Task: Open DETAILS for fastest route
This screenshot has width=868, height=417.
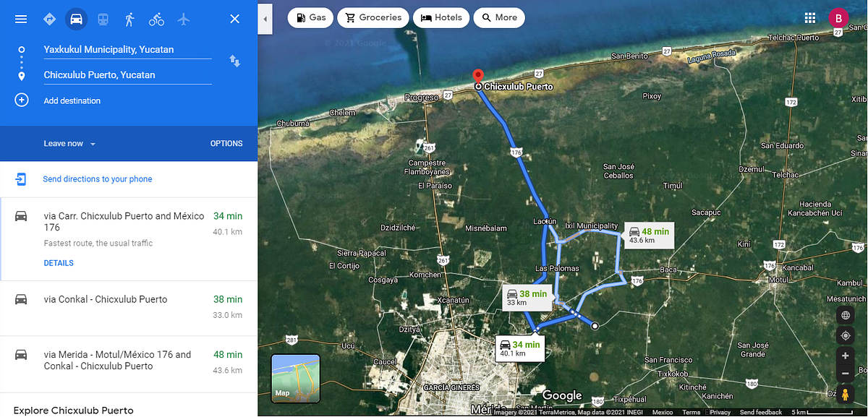Action: [59, 263]
